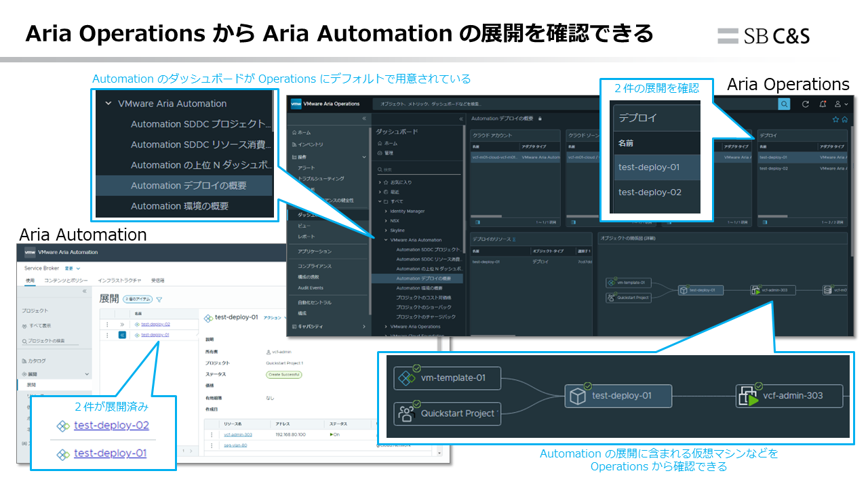Click the Operations global search field

(x=570, y=104)
